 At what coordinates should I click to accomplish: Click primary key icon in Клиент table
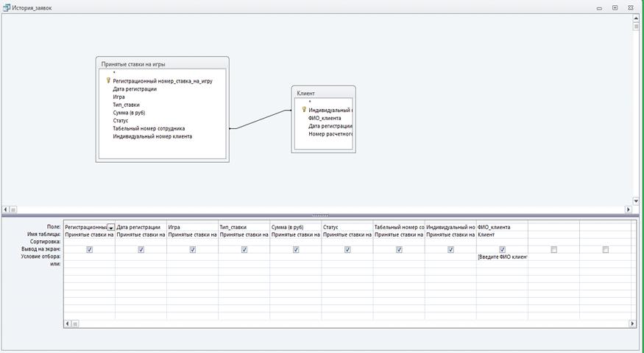pyautogui.click(x=304, y=110)
